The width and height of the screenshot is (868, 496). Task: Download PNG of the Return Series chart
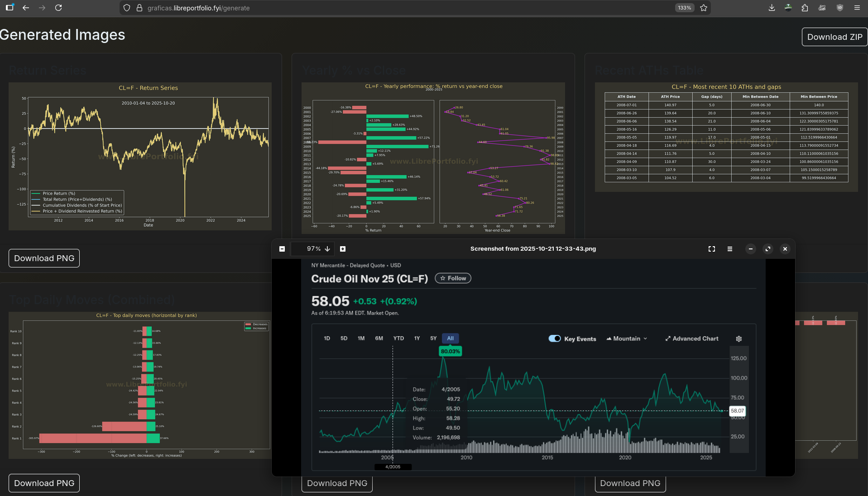pyautogui.click(x=44, y=258)
